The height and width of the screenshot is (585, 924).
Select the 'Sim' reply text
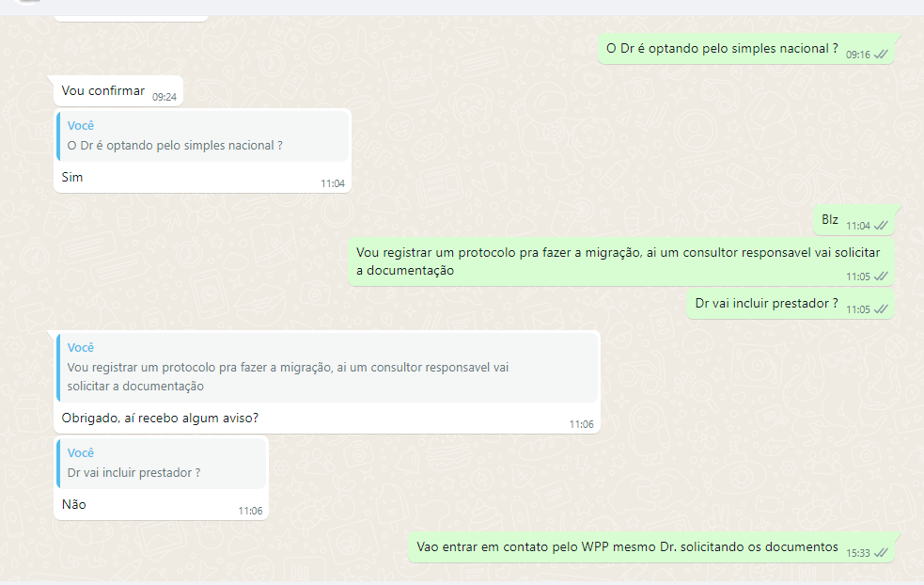click(71, 177)
